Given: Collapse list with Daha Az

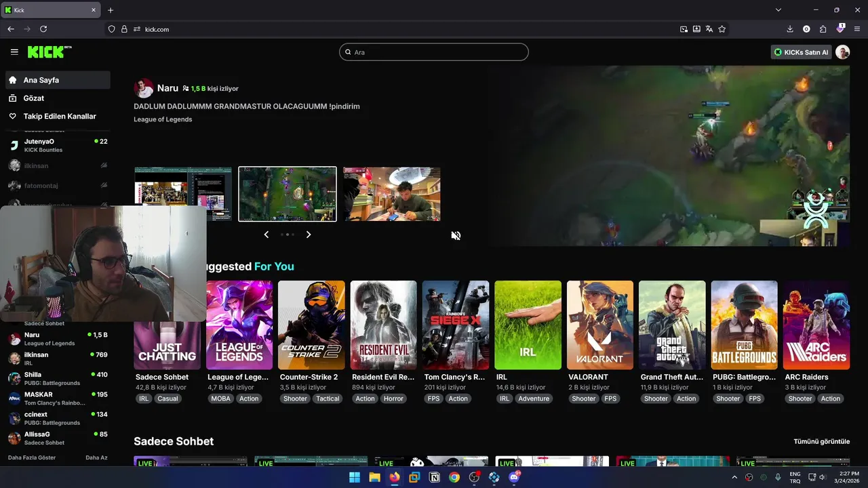Looking at the screenshot, I should click(x=96, y=457).
